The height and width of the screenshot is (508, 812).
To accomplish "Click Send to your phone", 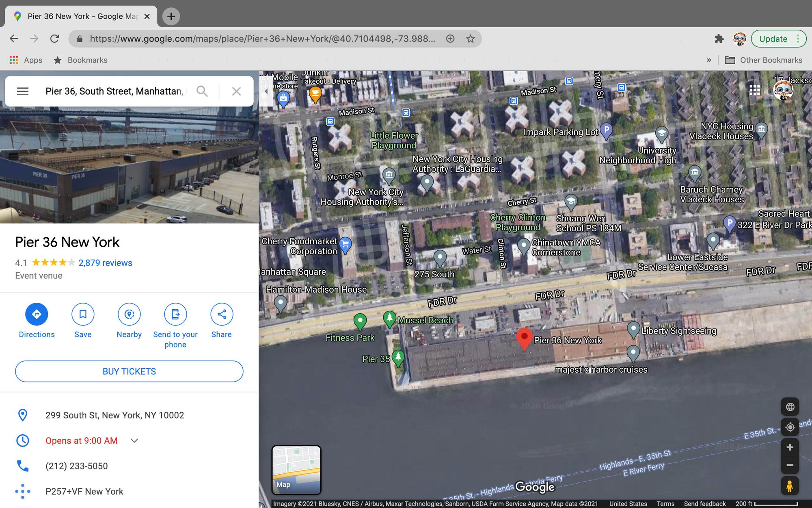I will tap(175, 326).
